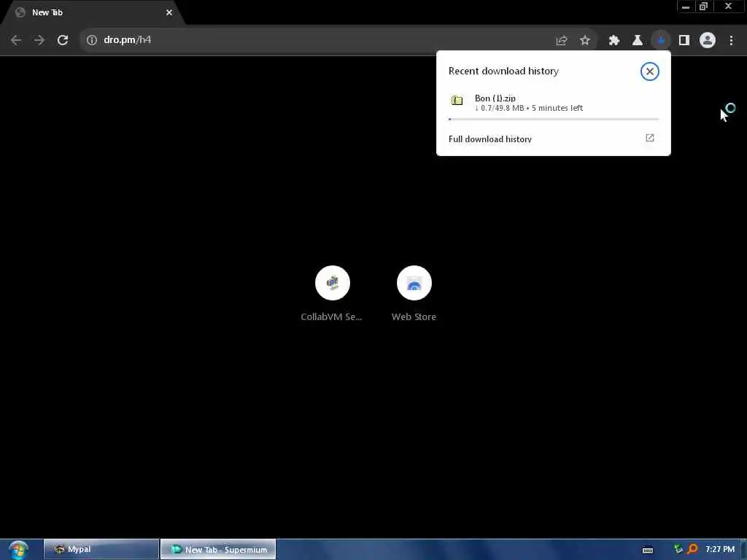Bookmark this tab with star icon
The width and height of the screenshot is (747, 560).
[x=584, y=41]
